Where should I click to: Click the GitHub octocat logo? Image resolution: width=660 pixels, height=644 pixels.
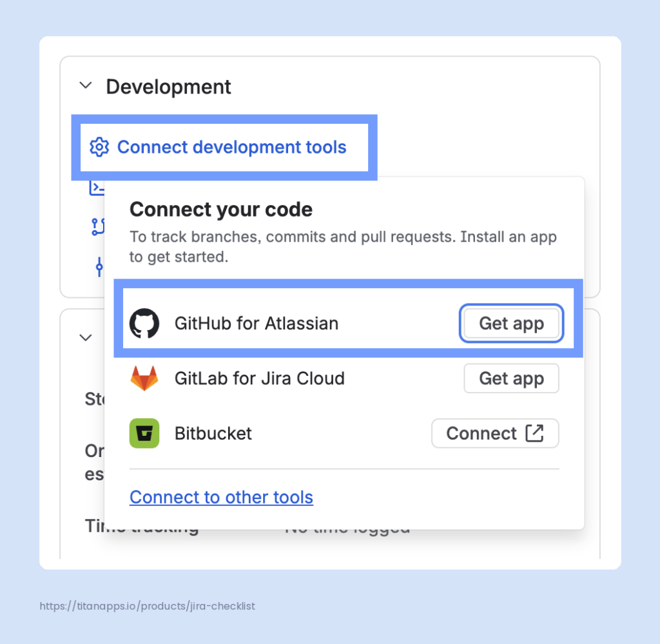[x=144, y=323]
